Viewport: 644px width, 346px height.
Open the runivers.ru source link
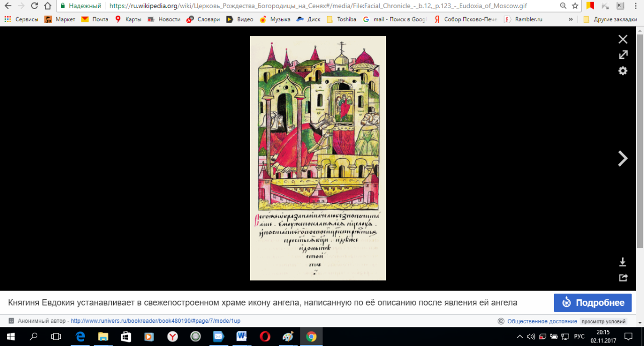point(155,321)
